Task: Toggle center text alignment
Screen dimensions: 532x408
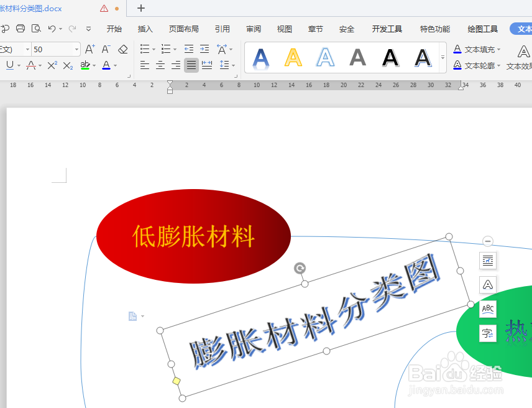Action: [160, 66]
